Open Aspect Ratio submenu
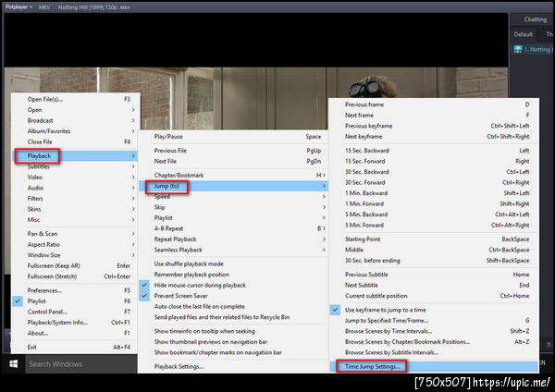Screen dimensions: 555x392 (x=76, y=244)
